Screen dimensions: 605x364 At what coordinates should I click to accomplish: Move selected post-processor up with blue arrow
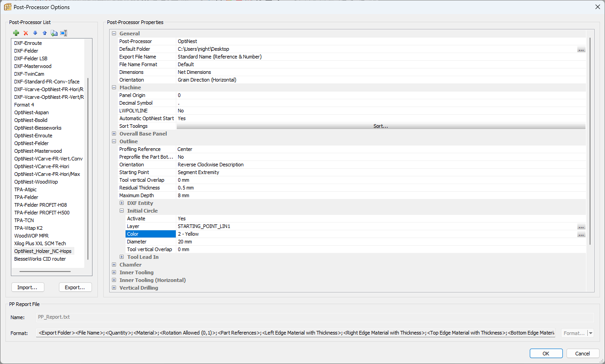coord(44,33)
